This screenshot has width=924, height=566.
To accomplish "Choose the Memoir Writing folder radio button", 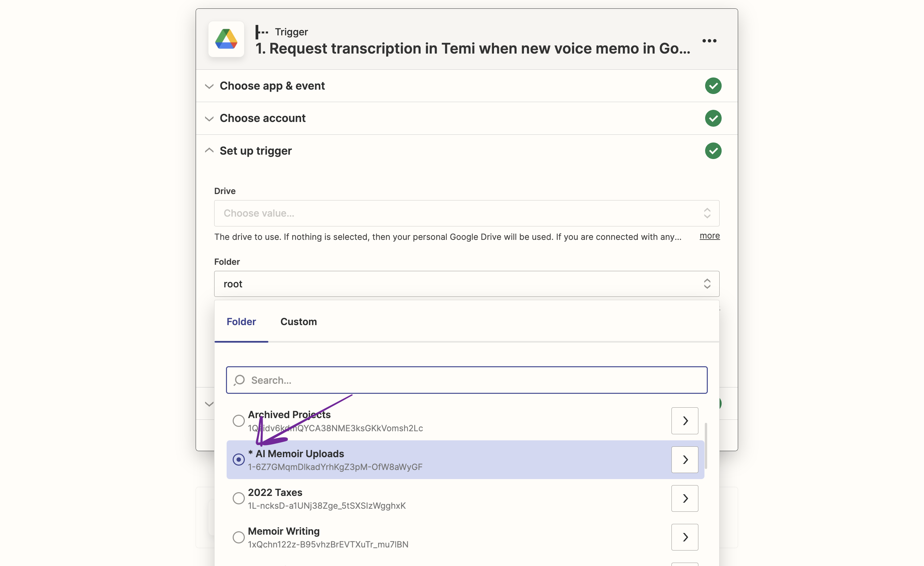I will (238, 537).
